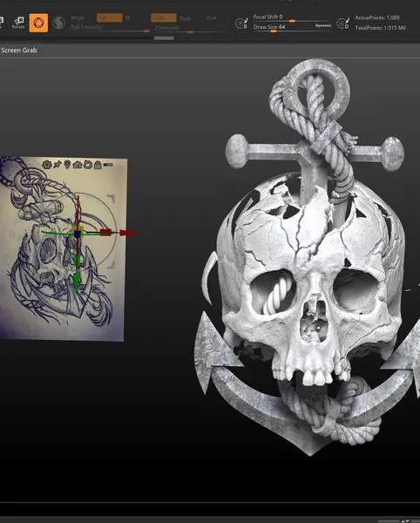Select the Rotate mode button

point(18,23)
